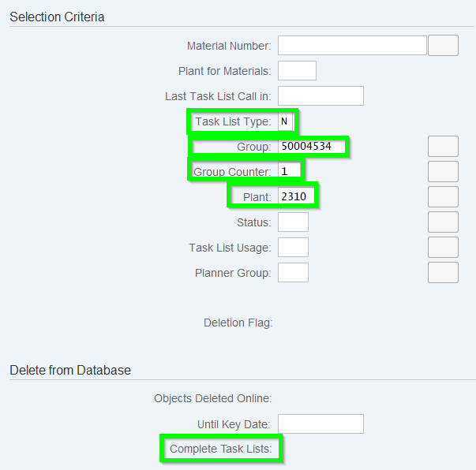Image resolution: width=476 pixels, height=470 pixels.
Task: Open multiple selection for Group Counter row
Action: tap(443, 172)
